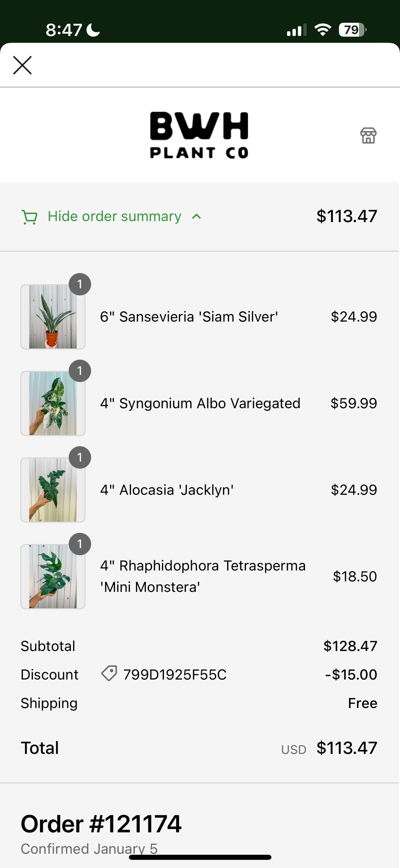The height and width of the screenshot is (868, 400).
Task: Tap the Hide order summary link
Action: coord(114,216)
